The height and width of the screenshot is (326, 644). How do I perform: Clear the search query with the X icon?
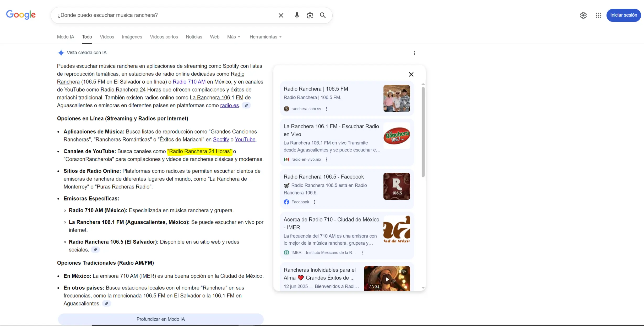pos(281,15)
